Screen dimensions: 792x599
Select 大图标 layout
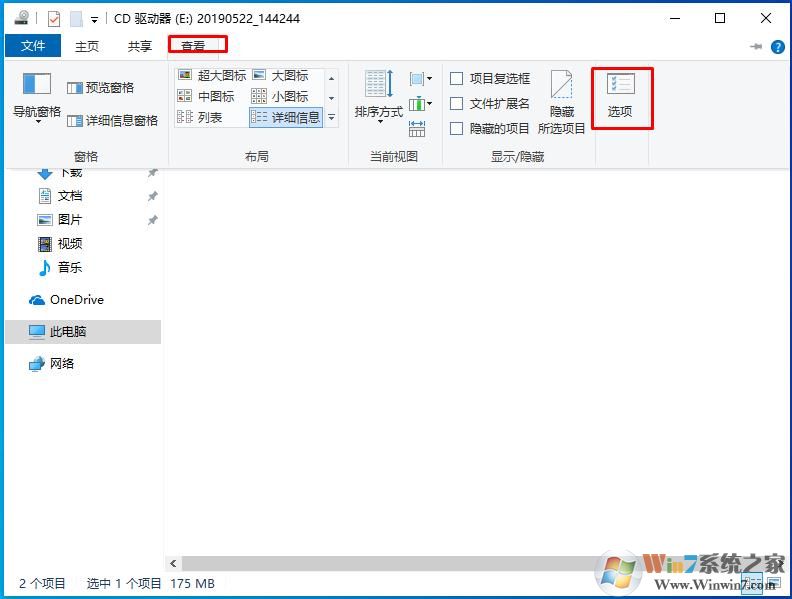[x=280, y=76]
